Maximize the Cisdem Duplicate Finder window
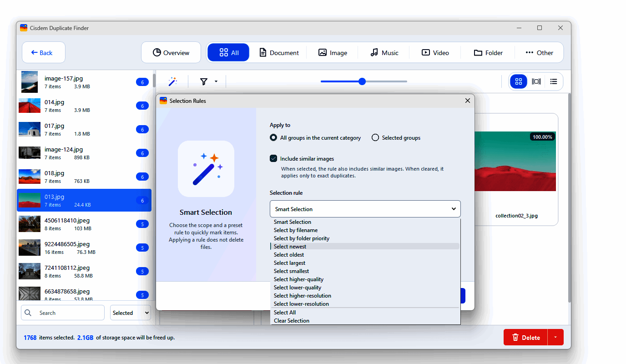 point(540,28)
